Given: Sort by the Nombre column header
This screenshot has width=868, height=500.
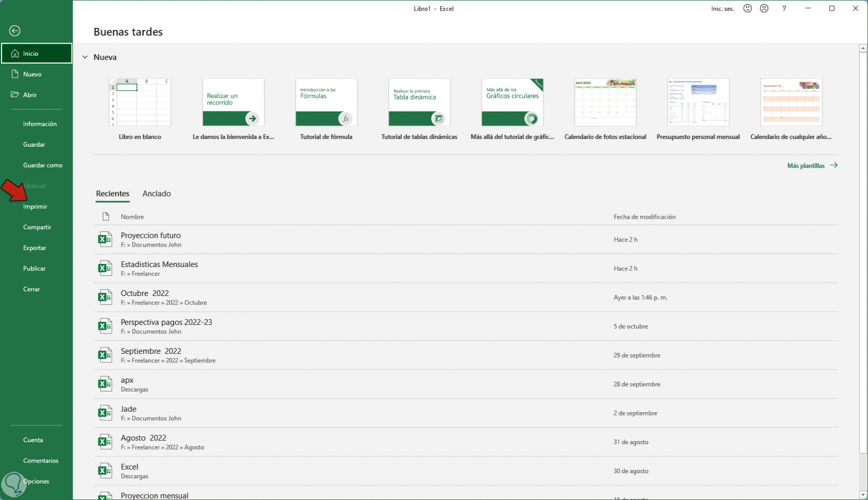Looking at the screenshot, I should coord(132,217).
